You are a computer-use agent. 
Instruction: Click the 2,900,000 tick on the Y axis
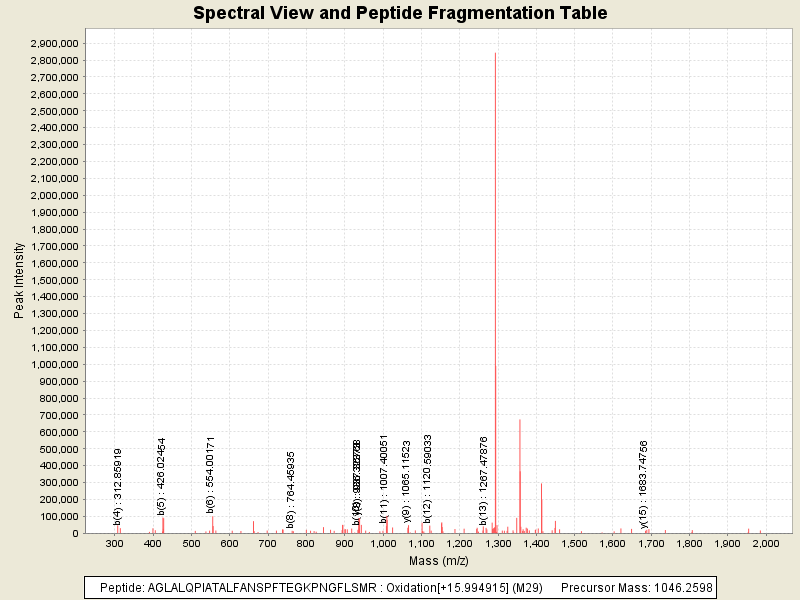pyautogui.click(x=56, y=44)
